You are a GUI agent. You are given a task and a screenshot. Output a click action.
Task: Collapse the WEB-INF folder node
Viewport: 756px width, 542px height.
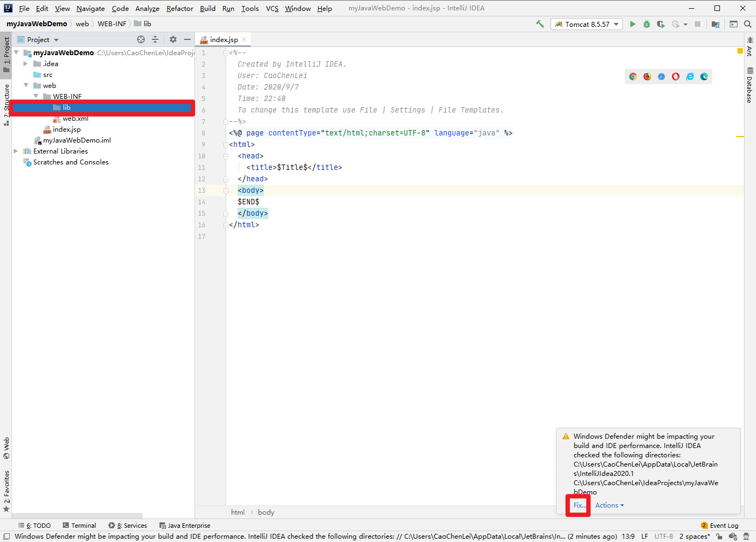pos(36,96)
